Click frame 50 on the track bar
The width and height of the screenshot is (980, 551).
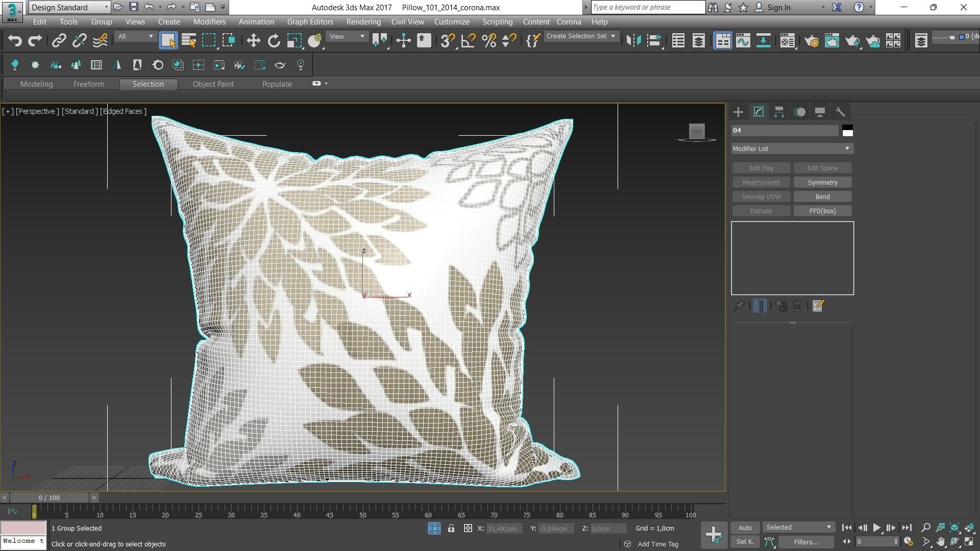tap(362, 512)
